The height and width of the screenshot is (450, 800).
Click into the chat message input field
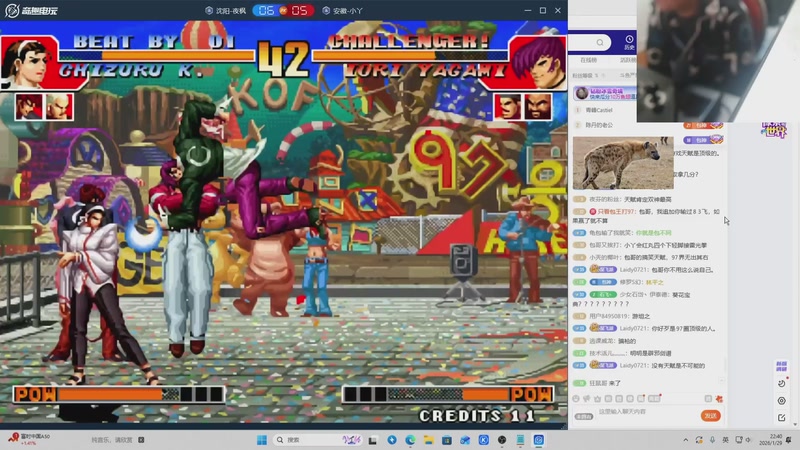pyautogui.click(x=647, y=412)
